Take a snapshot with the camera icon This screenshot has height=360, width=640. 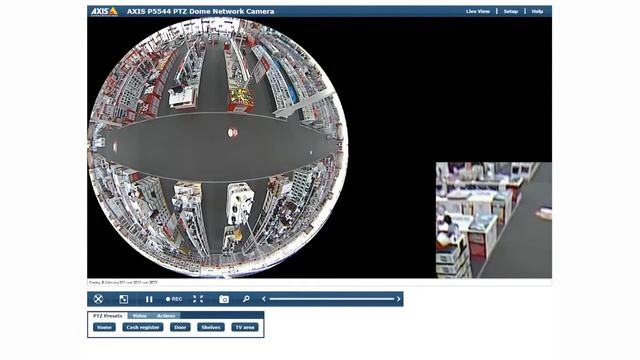tap(224, 299)
